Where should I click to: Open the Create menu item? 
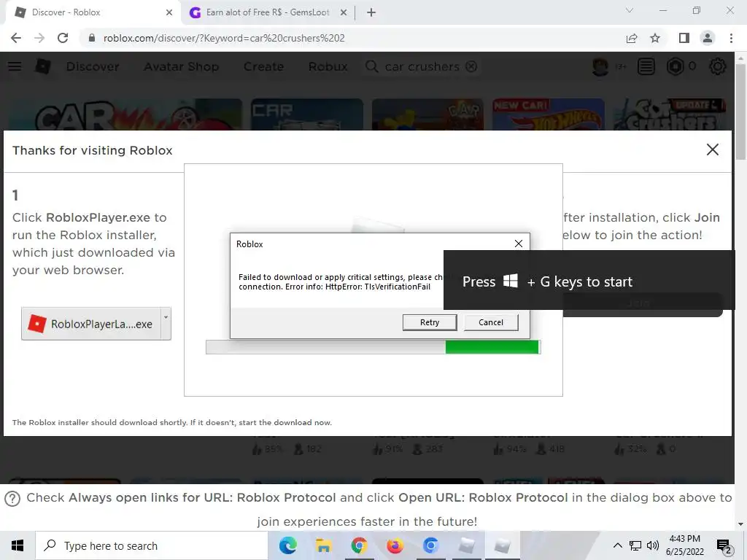263,66
